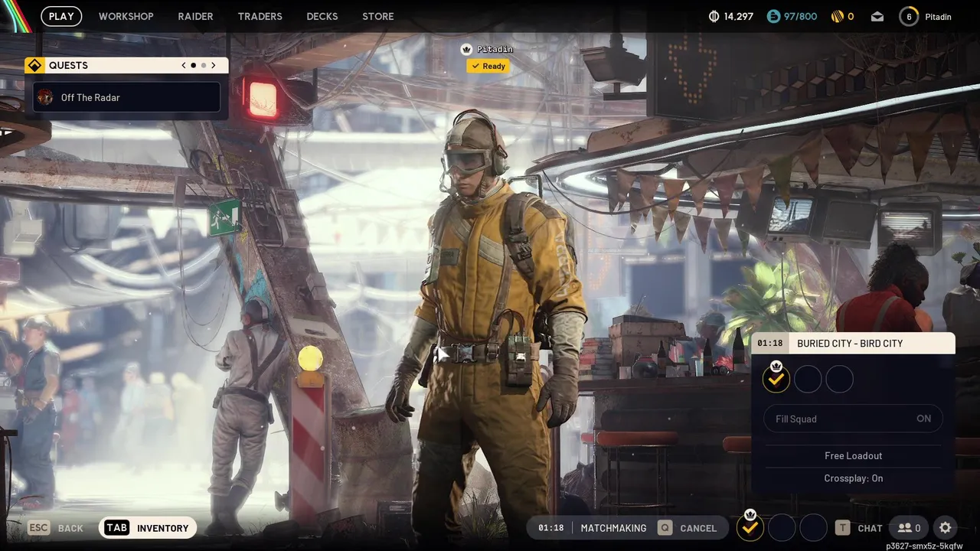The image size is (980, 551).
Task: Open the DECKS tab
Action: tap(322, 16)
